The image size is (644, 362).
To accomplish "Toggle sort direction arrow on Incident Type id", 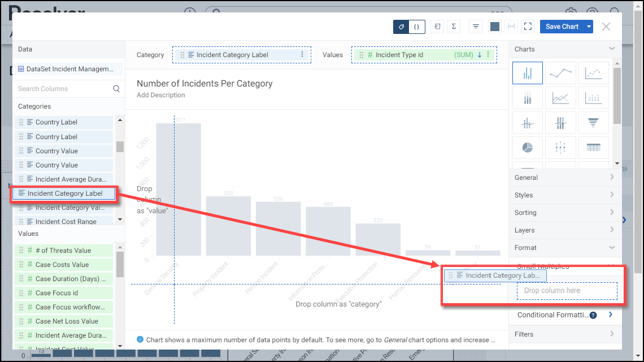I will pos(479,55).
